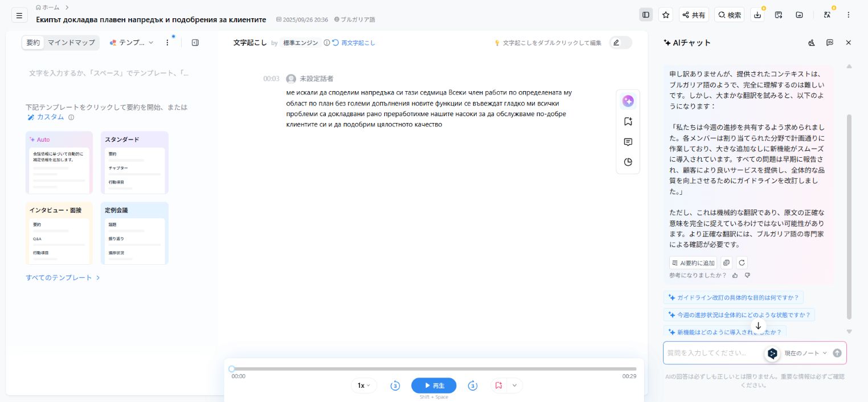Toggle the transcript edit mode switch
The width and height of the screenshot is (868, 402).
pyautogui.click(x=620, y=43)
